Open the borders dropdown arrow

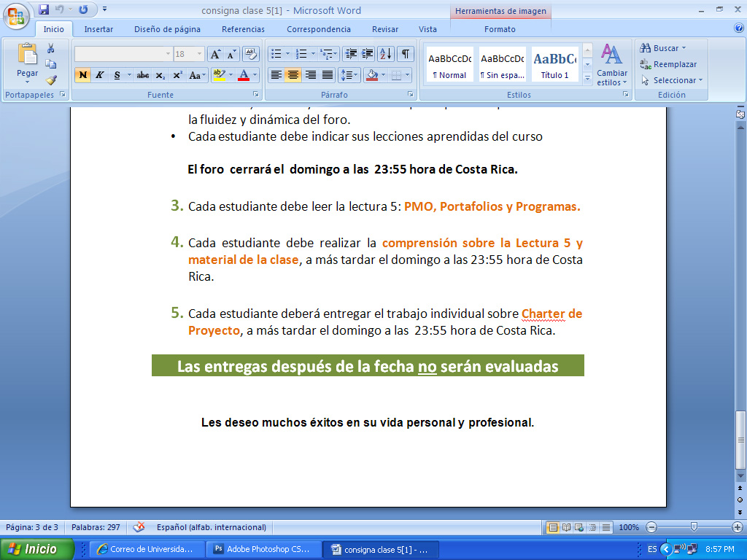(407, 75)
